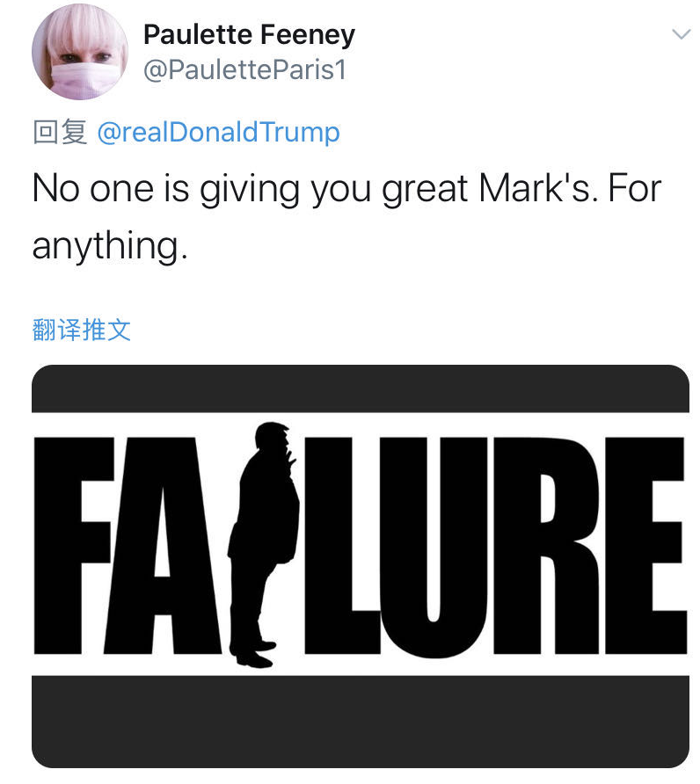Click the word "Mark's" in the tweet
700x784 pixels.
pyautogui.click(x=536, y=188)
